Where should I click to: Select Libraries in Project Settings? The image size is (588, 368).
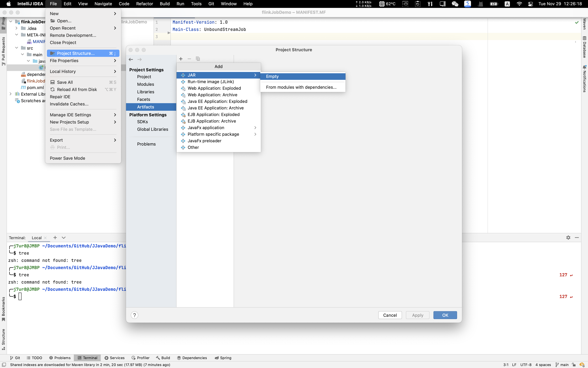point(145,92)
